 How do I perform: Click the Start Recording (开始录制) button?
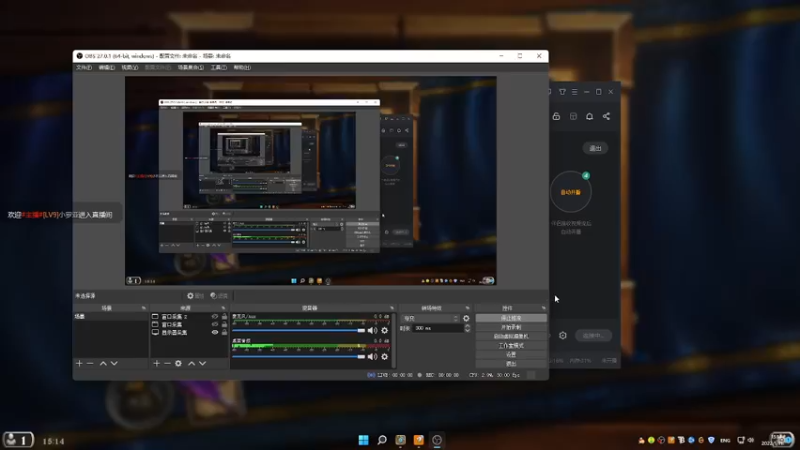(511, 327)
